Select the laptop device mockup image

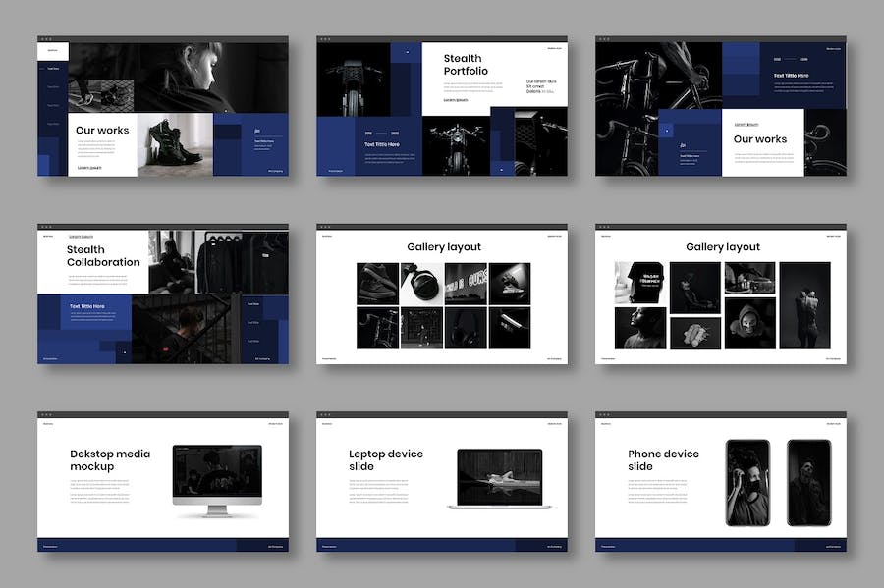click(499, 478)
